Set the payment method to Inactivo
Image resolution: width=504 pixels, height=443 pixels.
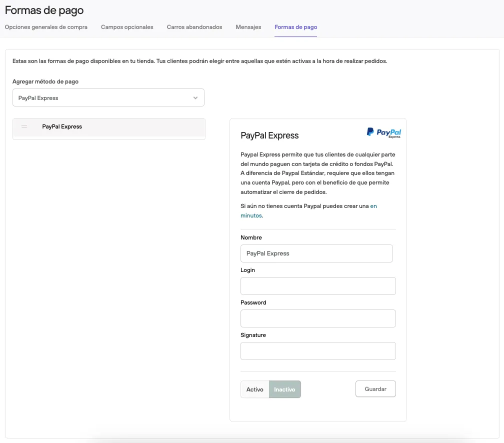(x=285, y=389)
